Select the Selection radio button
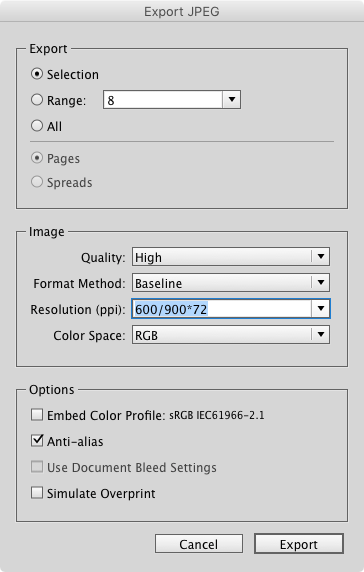 click(37, 74)
